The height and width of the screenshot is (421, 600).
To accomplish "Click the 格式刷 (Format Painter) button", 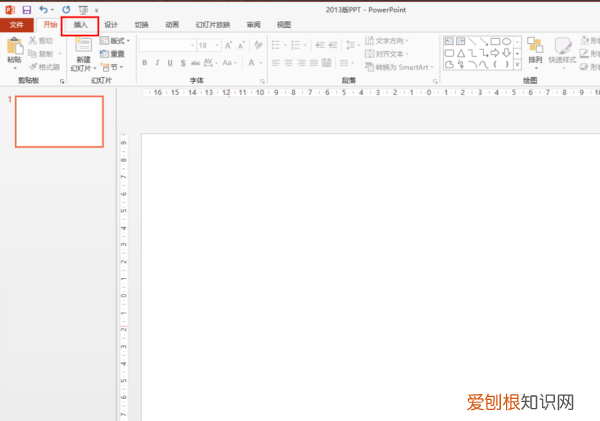I will (44, 67).
